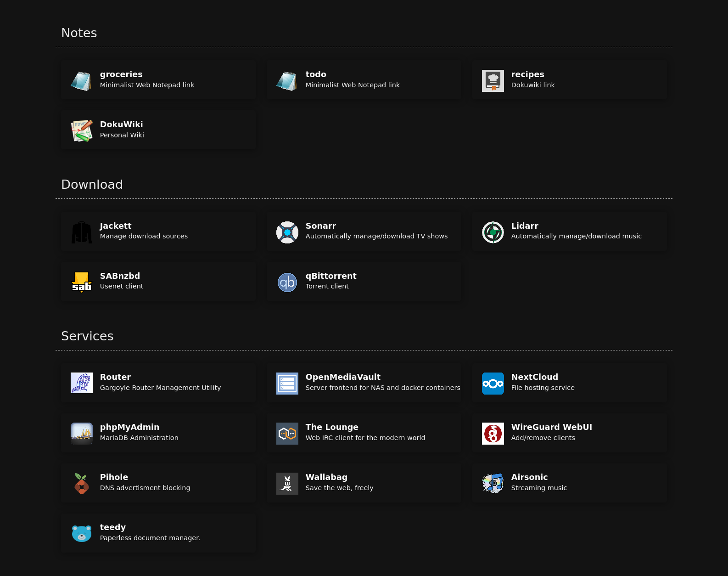The width and height of the screenshot is (728, 576).
Task: Click the Services section heading
Action: click(x=87, y=336)
